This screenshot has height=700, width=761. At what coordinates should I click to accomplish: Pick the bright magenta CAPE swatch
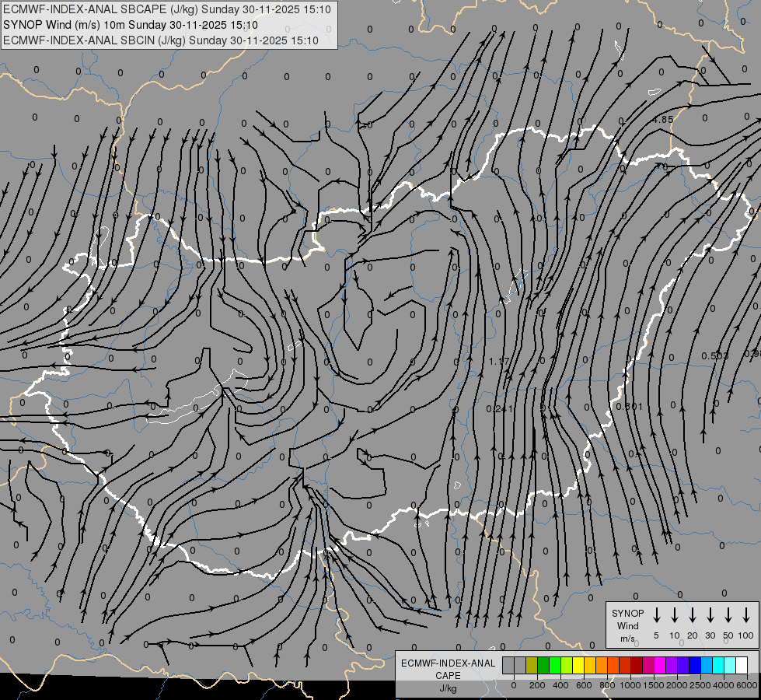[660, 665]
